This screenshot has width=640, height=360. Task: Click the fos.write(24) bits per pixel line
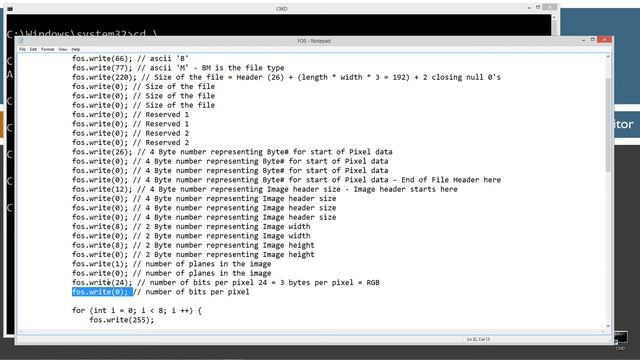225,282
